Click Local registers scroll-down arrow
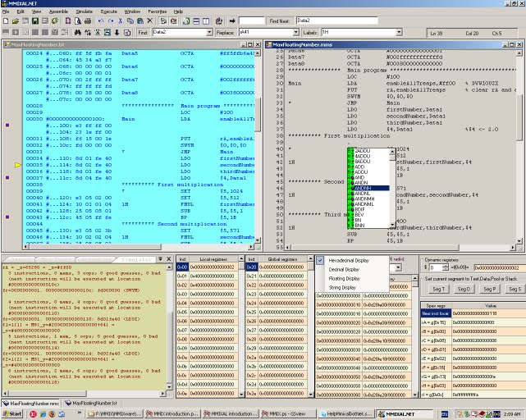Image resolution: width=526 pixels, height=420 pixels. 241,395
